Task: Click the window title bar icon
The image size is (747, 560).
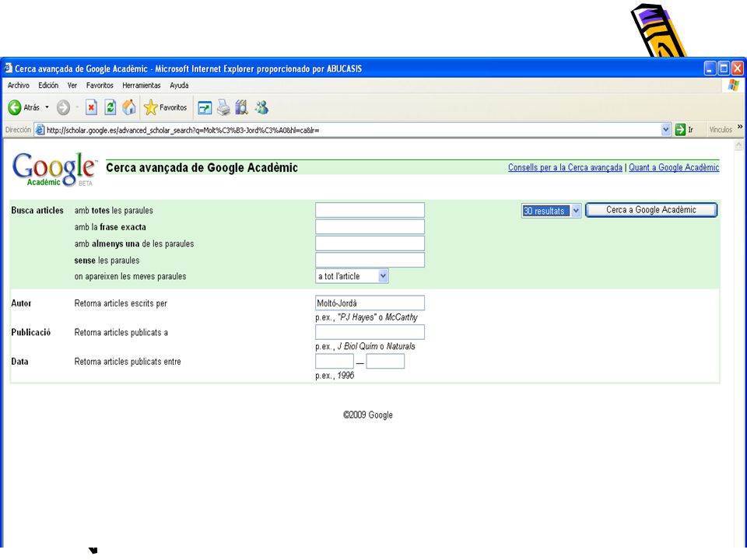Action: pos(8,68)
